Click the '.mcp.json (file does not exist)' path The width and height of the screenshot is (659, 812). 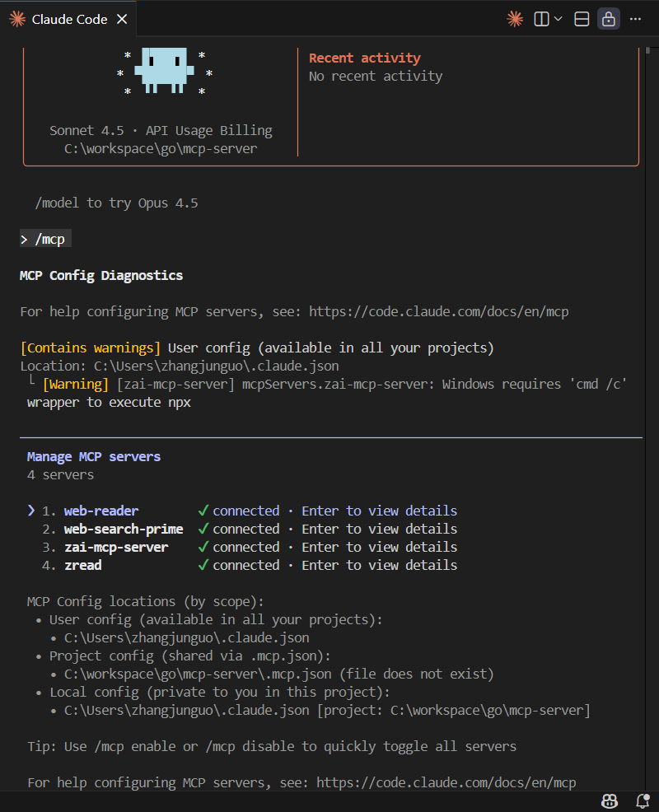(x=278, y=674)
